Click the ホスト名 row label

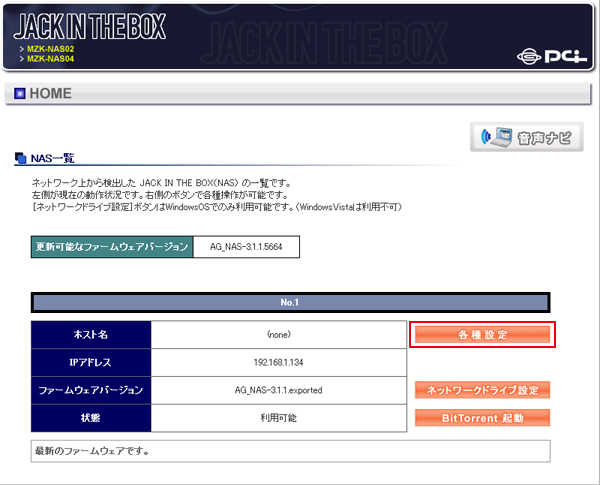(x=91, y=335)
